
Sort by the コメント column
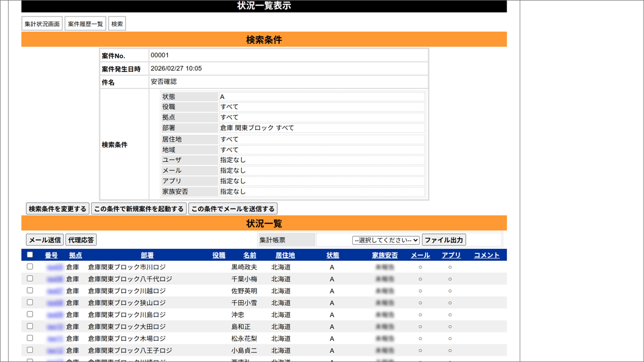486,255
